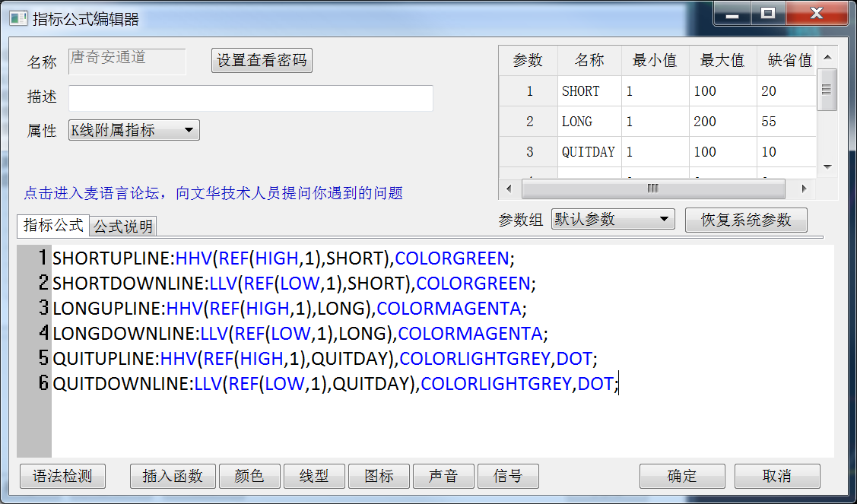Open the 参数组 默认参数 dropdown
This screenshot has height=504, width=857.
point(613,220)
